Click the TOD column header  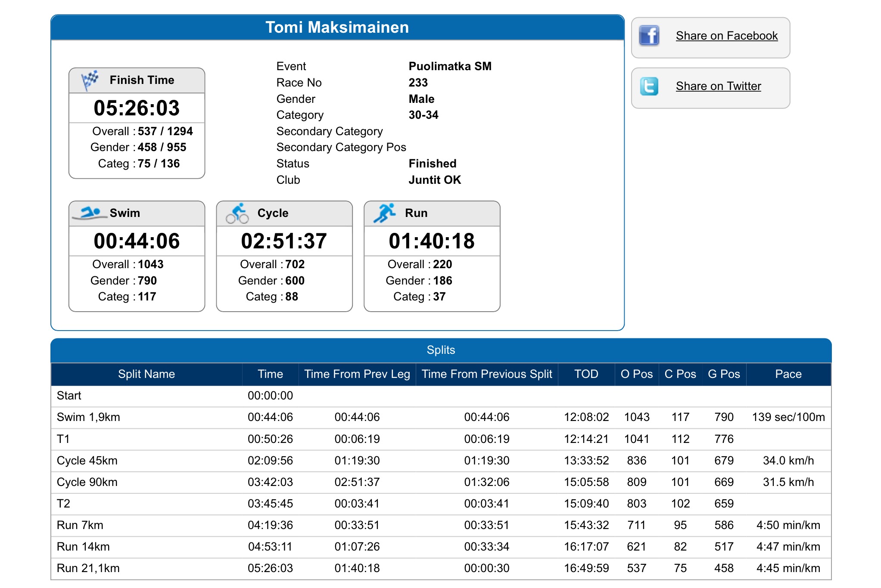587,374
